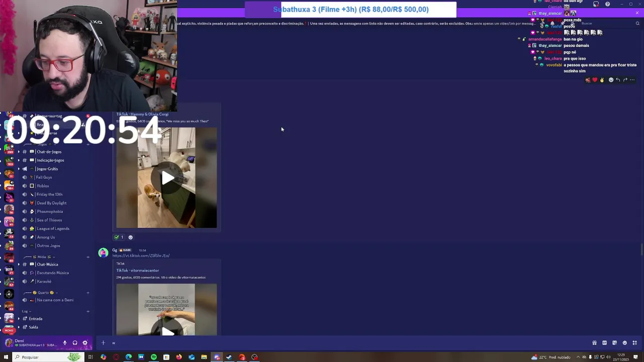Open Gg's avatar profile

103,252
